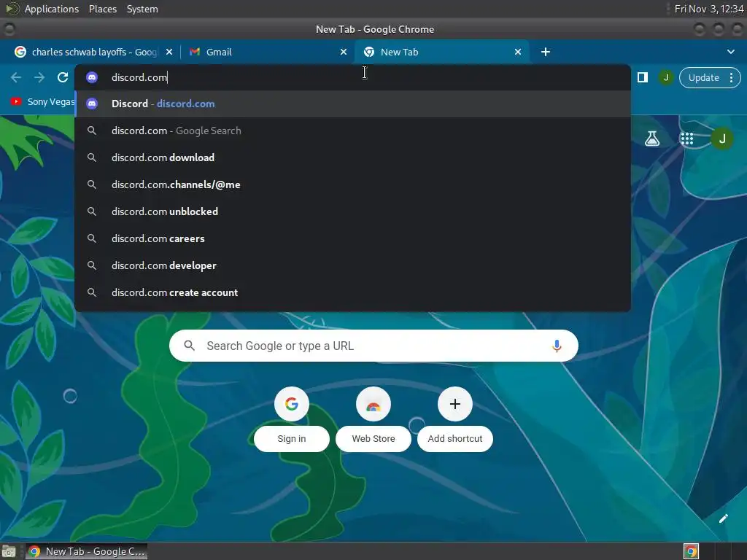Close the Gmail tab
The width and height of the screenshot is (747, 560).
pyautogui.click(x=344, y=52)
